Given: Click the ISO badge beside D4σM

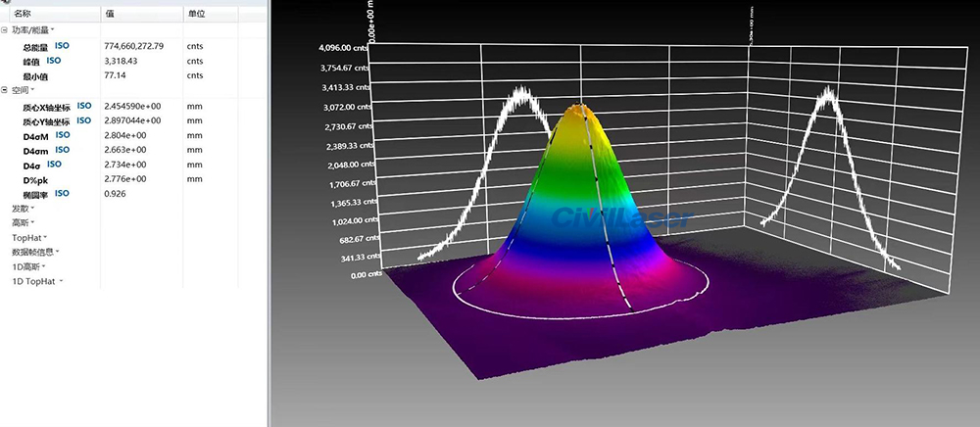Looking at the screenshot, I should 63,134.
